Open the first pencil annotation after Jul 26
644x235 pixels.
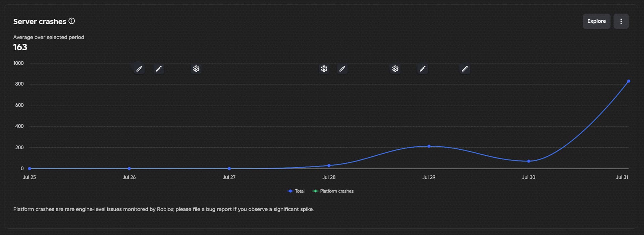(139, 69)
